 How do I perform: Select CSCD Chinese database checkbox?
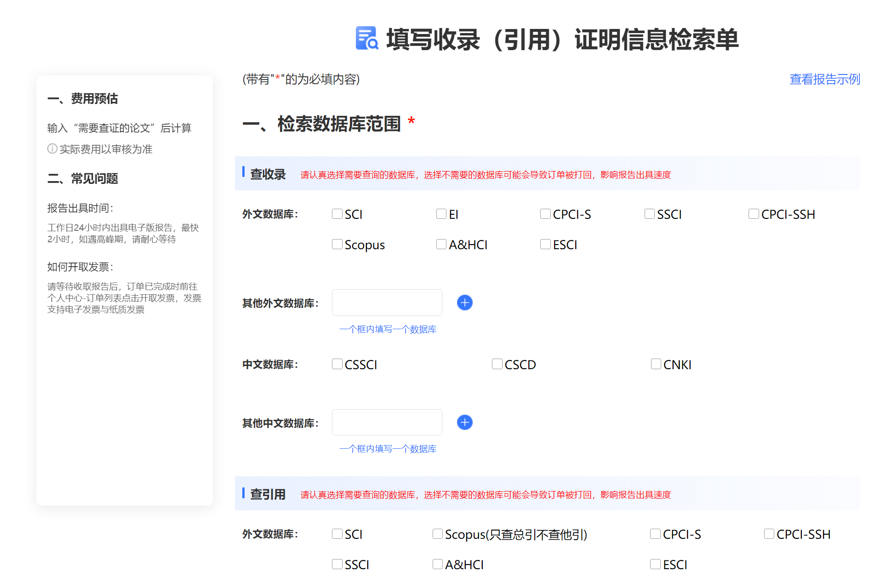(x=497, y=364)
